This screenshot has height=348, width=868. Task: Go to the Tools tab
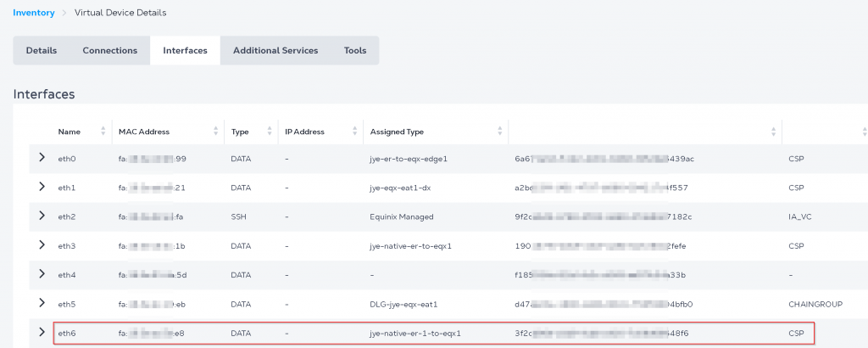click(x=355, y=51)
